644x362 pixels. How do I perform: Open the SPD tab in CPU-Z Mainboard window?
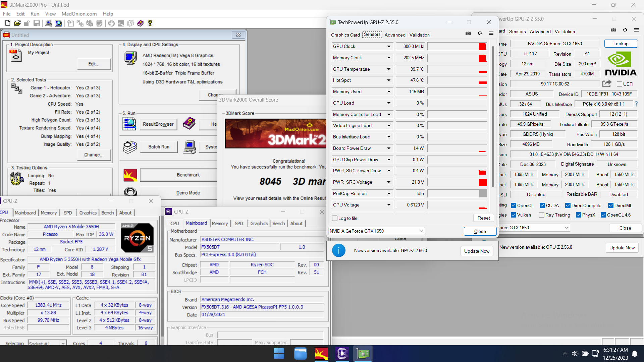pyautogui.click(x=239, y=223)
